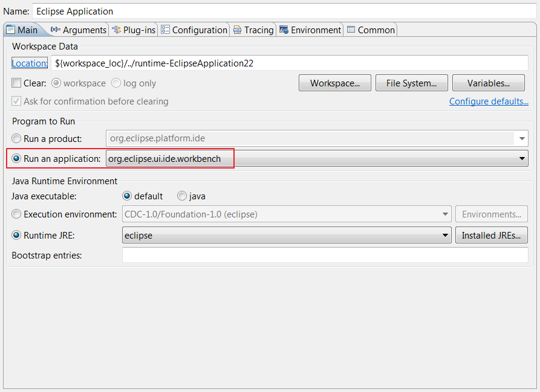
Task: Click the Location link
Action: 29,63
